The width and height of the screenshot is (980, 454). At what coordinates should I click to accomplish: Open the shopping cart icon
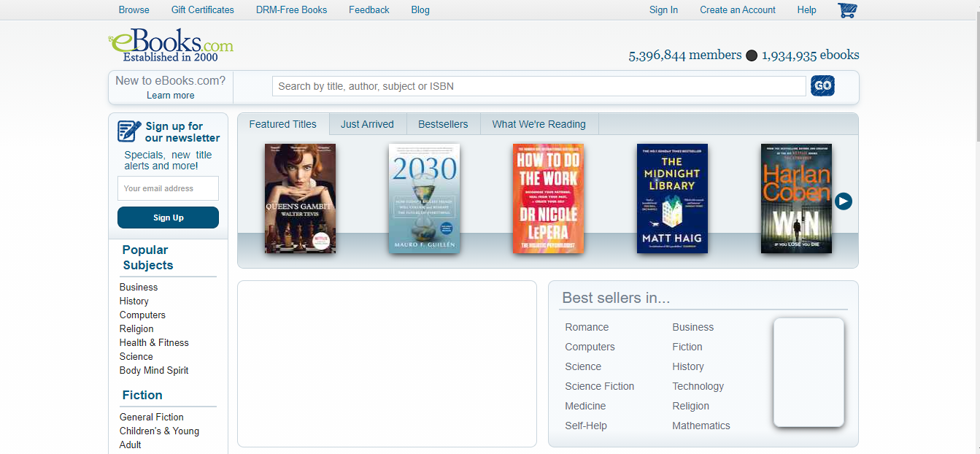point(847,10)
